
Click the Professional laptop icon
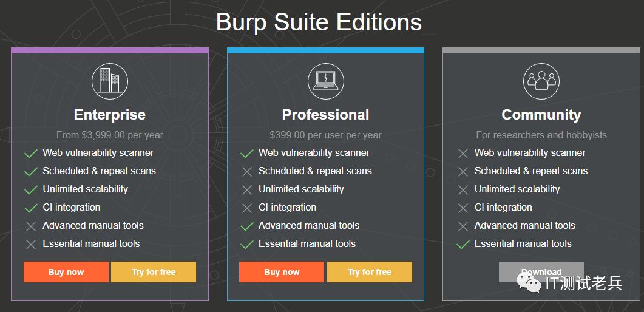coord(325,81)
